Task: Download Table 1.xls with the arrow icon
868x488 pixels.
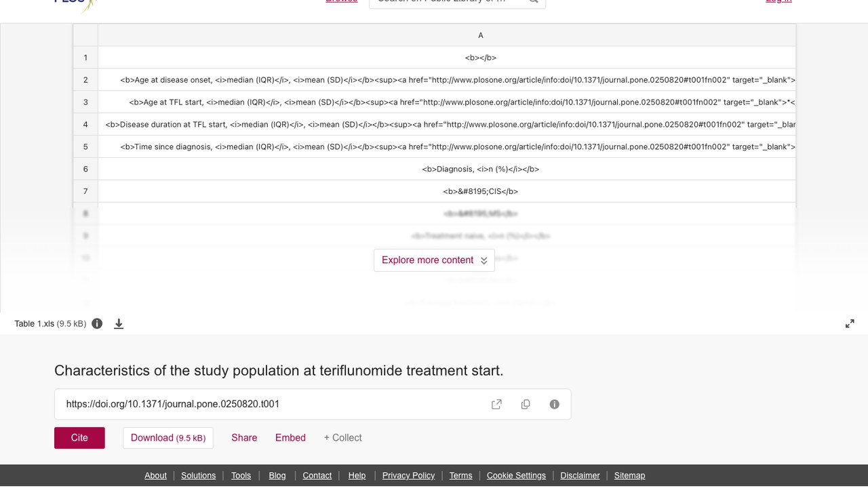Action: [x=119, y=324]
